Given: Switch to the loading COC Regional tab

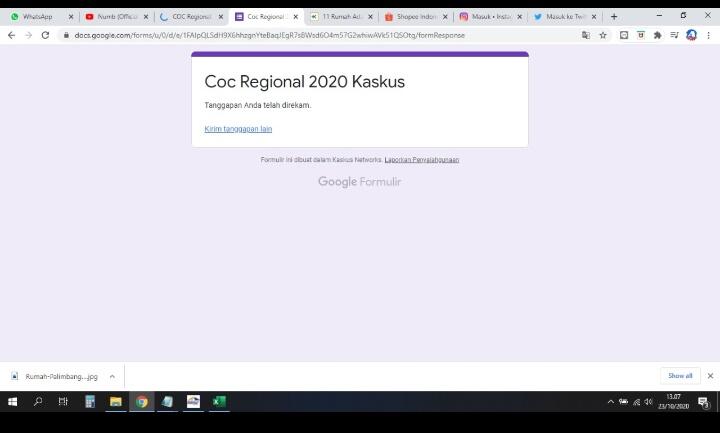Looking at the screenshot, I should [x=191, y=17].
